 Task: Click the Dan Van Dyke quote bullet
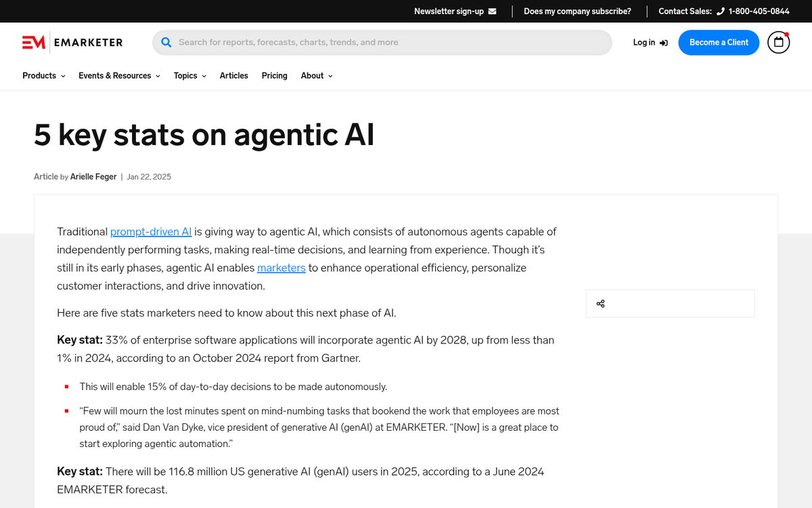point(319,427)
